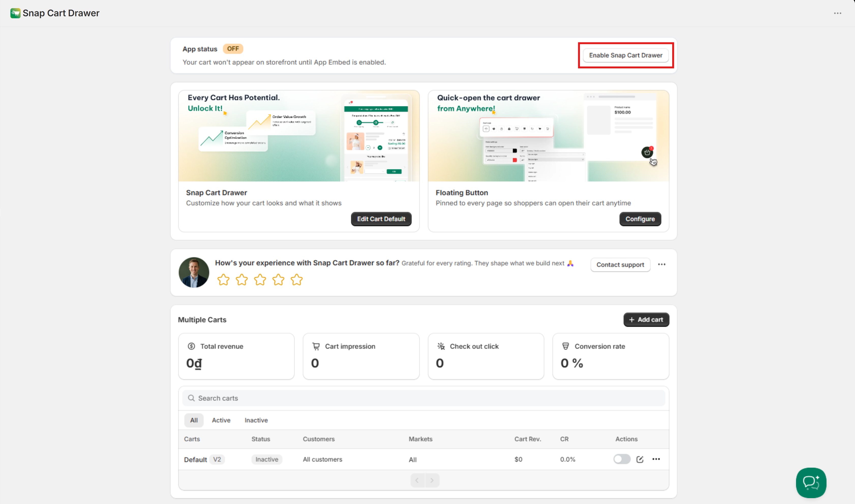Rate three stars
This screenshot has height=504, width=855.
(260, 280)
